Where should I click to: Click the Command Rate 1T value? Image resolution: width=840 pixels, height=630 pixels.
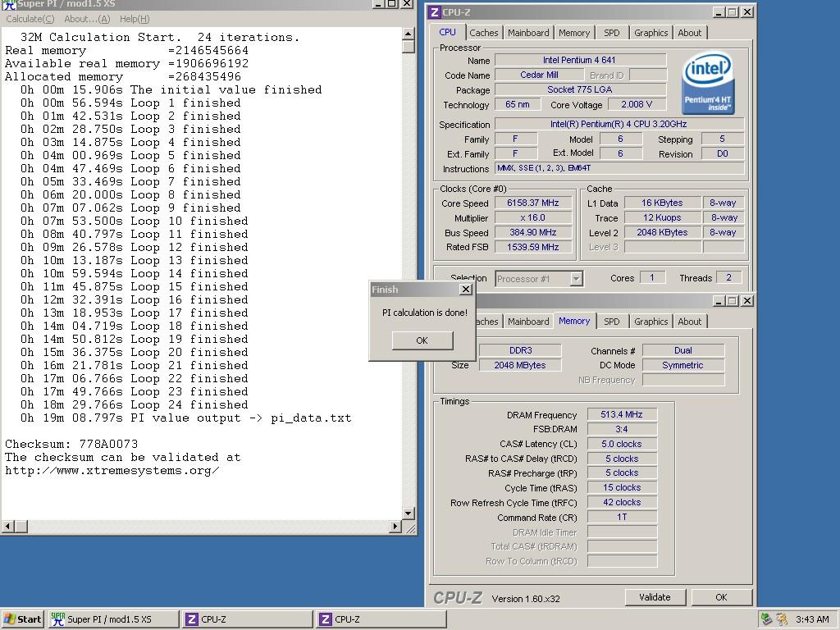coord(622,517)
